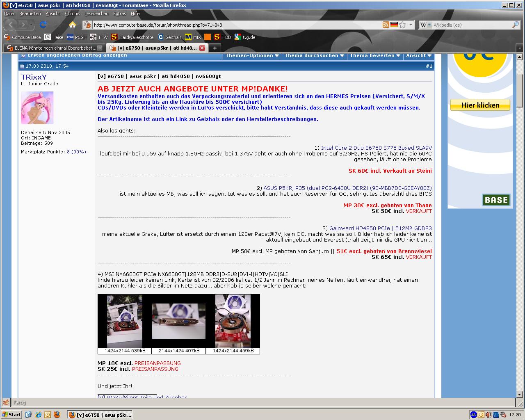Viewport: 525px width, 420px height.
Task: Go back with the browser Back arrow
Action: point(11,25)
